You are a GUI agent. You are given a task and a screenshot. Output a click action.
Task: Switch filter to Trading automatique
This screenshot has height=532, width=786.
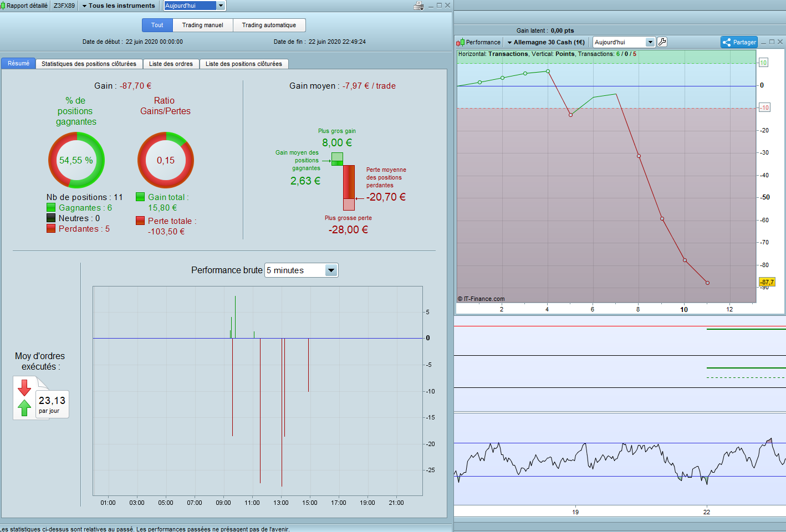[x=269, y=25]
